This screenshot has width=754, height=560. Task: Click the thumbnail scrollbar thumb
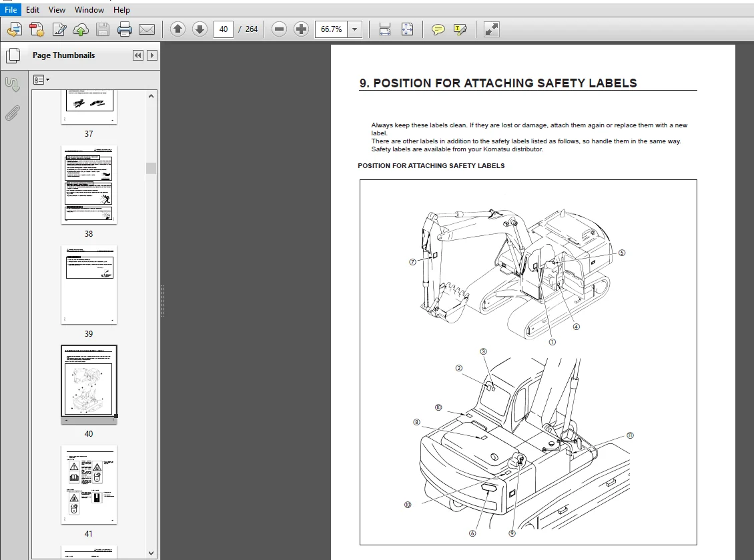pos(151,168)
